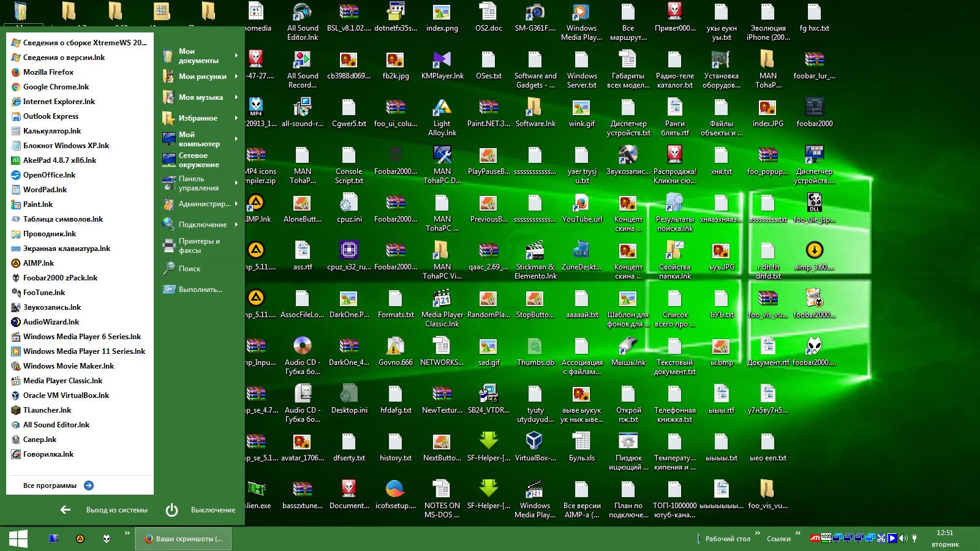The image size is (980, 551).
Task: Expand the Рабочий стол toolbar chevron
Action: [x=757, y=534]
